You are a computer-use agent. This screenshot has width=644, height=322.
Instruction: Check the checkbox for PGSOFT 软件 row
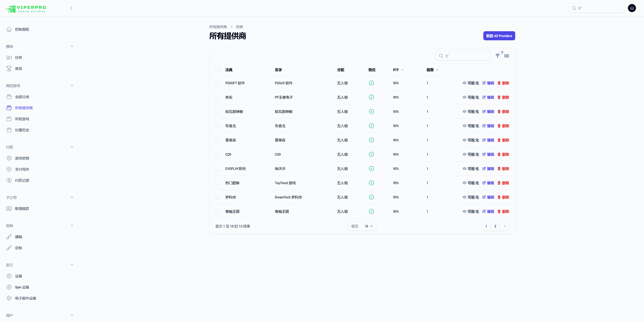(217, 83)
